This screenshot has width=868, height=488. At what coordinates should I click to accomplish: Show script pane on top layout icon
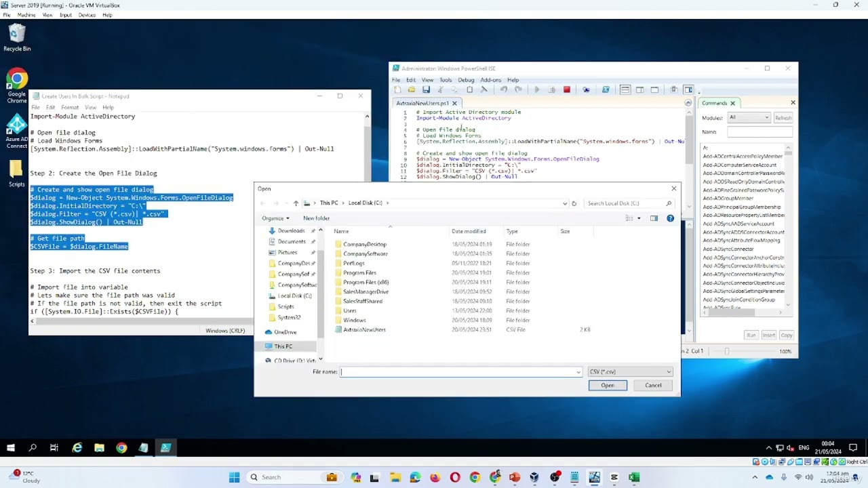pos(625,89)
